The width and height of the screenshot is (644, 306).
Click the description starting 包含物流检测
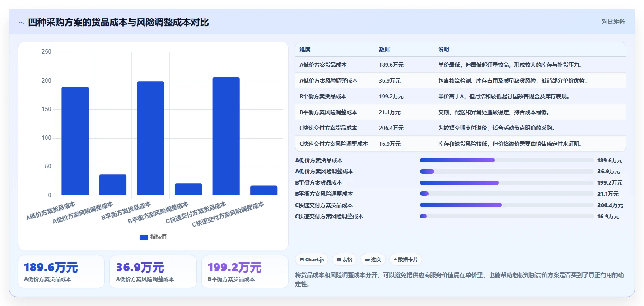click(x=513, y=81)
